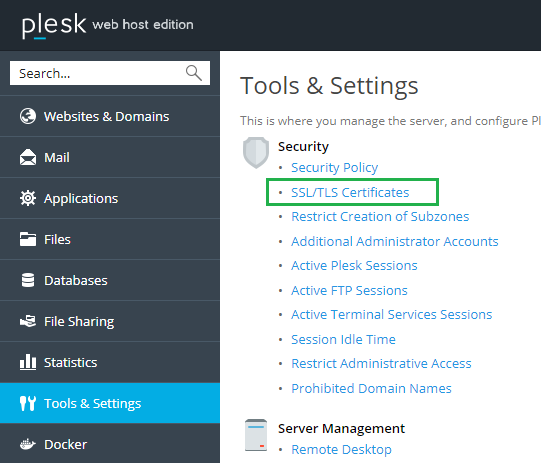
Task: Click the Docker whale icon
Action: tap(28, 444)
